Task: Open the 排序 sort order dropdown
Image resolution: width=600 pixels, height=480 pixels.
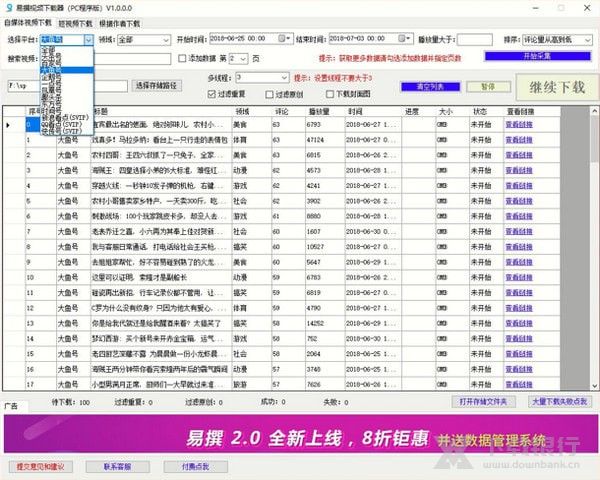Action: coord(557,39)
